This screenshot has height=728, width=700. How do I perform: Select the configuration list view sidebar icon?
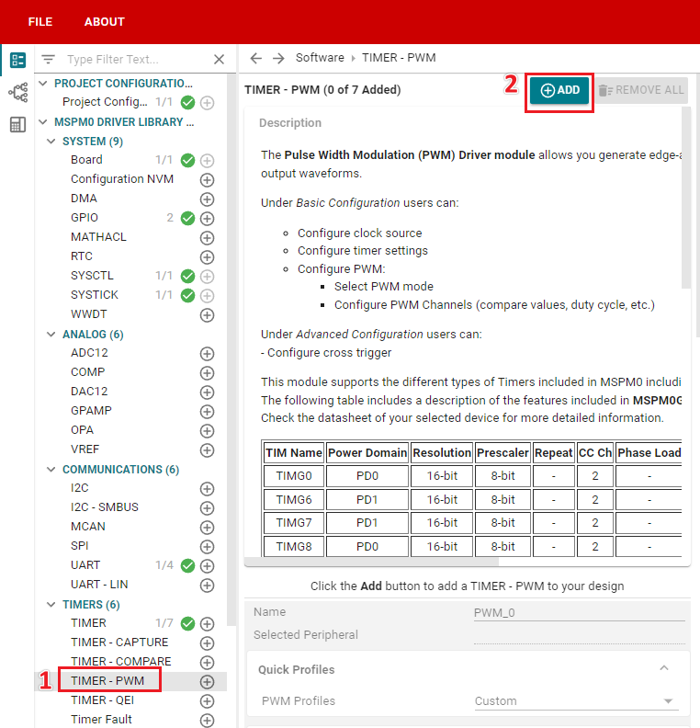[x=17, y=60]
